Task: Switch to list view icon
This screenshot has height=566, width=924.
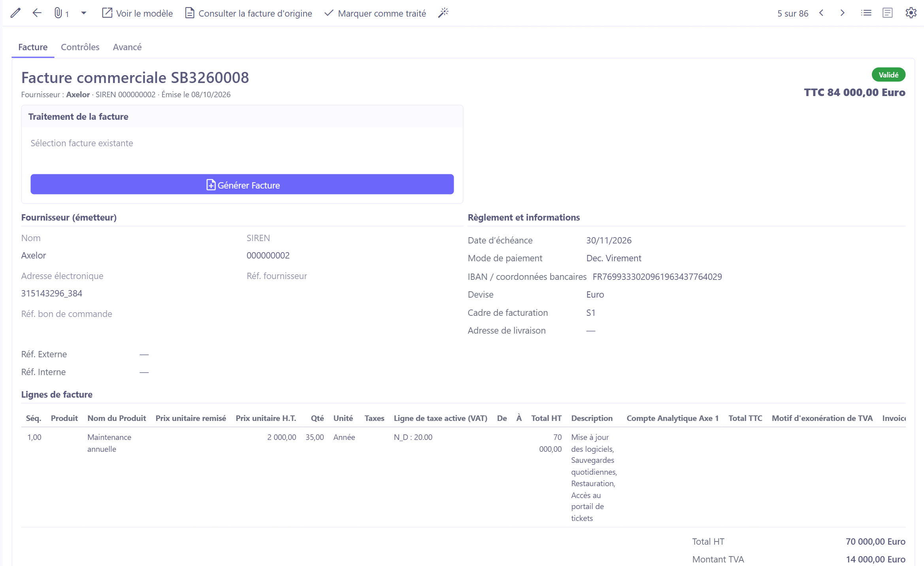Action: tap(866, 13)
